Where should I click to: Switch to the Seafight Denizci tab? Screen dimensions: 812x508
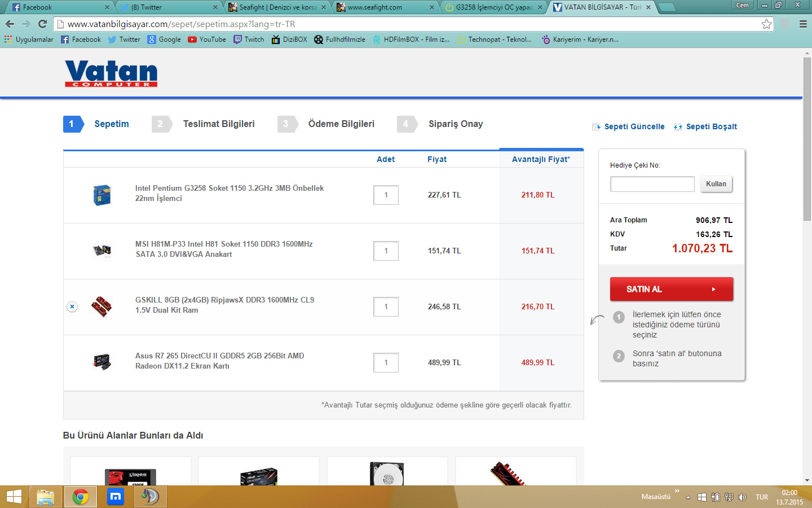pyautogui.click(x=277, y=7)
